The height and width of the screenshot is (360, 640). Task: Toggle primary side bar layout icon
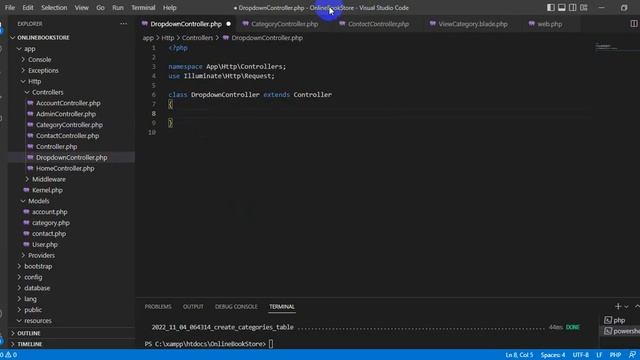pos(551,7)
